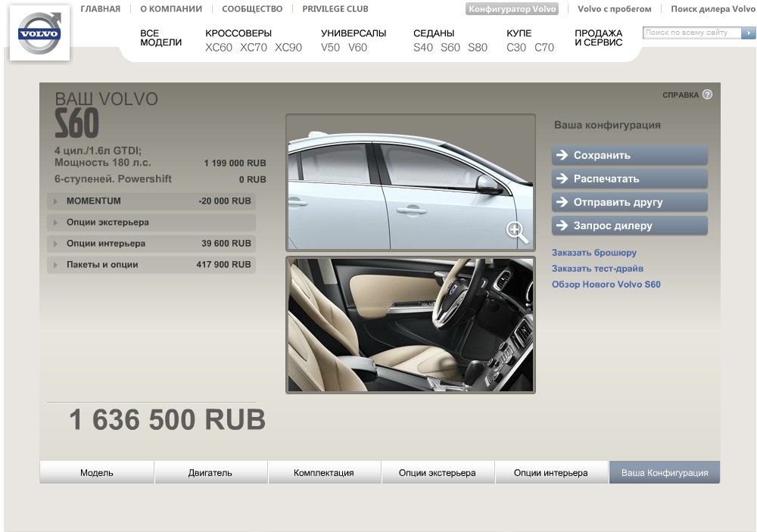Follow the Заказать брошюру link

(593, 253)
